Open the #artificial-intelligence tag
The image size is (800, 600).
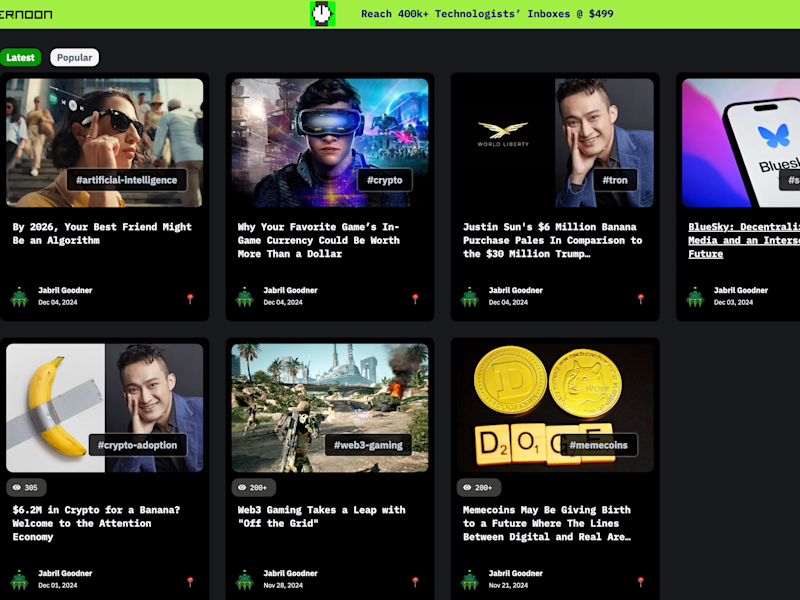click(127, 180)
